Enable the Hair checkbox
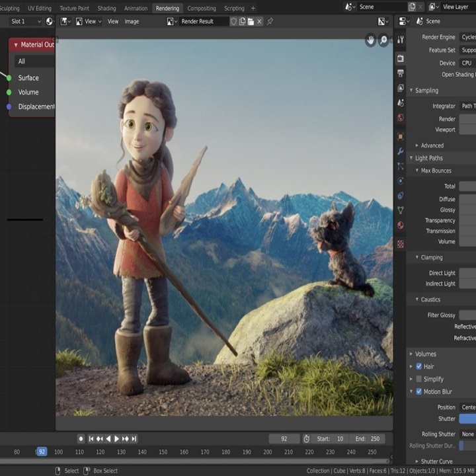 pyautogui.click(x=419, y=366)
